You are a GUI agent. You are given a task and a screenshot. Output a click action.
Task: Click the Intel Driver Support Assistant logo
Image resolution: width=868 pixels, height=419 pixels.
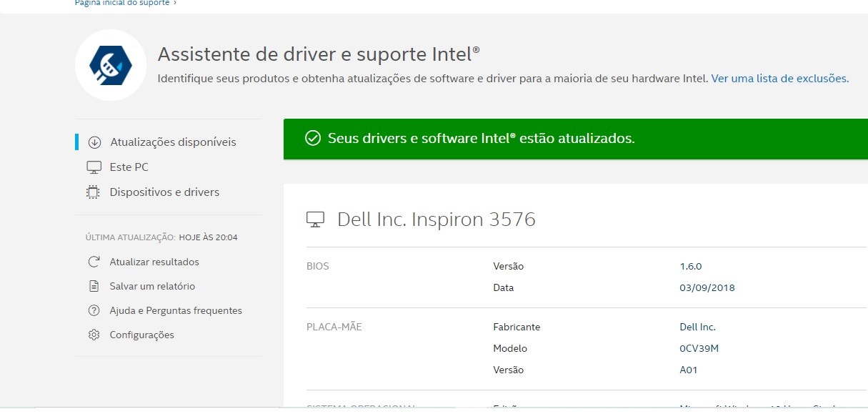111,65
